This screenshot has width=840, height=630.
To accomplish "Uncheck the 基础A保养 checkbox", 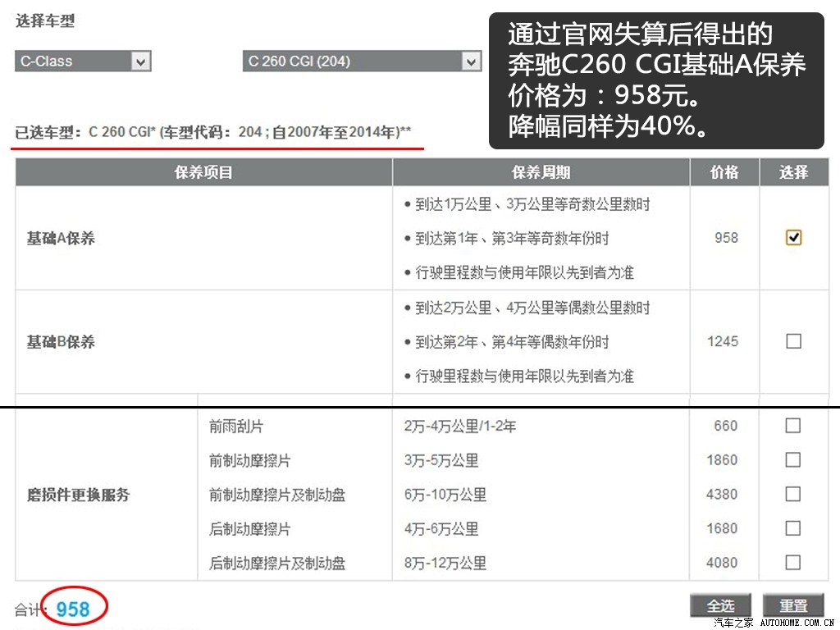I will click(x=793, y=237).
